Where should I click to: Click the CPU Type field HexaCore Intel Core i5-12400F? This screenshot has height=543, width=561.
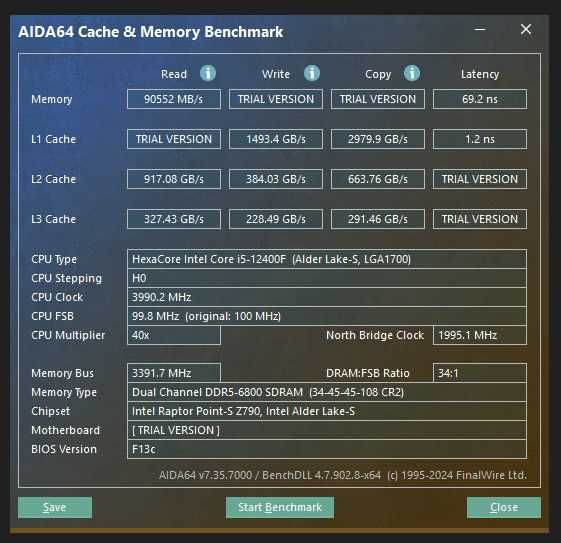pos(327,259)
